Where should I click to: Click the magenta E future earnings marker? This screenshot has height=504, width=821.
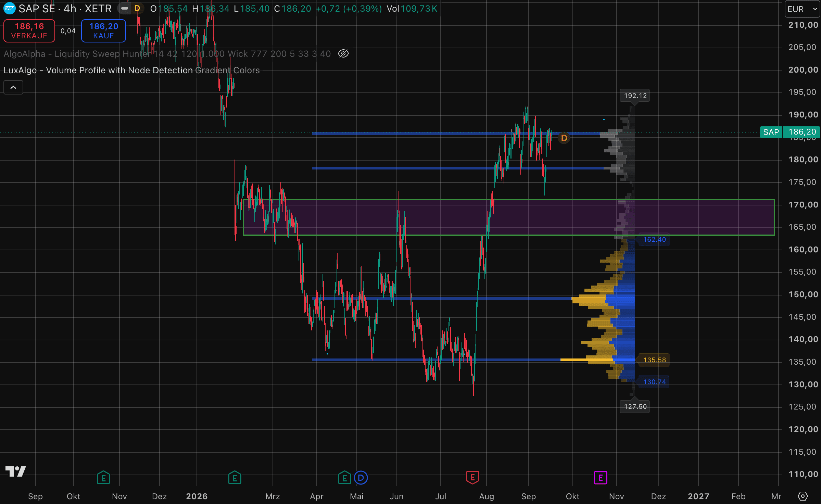601,478
